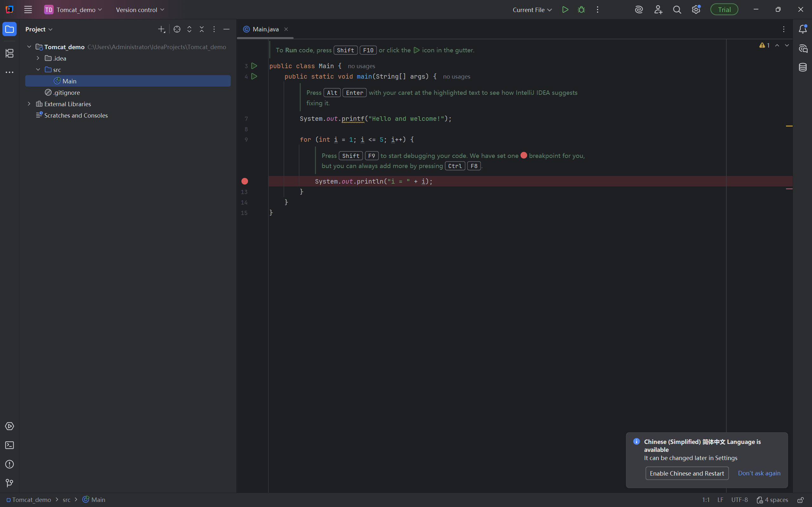The width and height of the screenshot is (812, 507).
Task: Start debugging with the bug icon
Action: point(581,10)
